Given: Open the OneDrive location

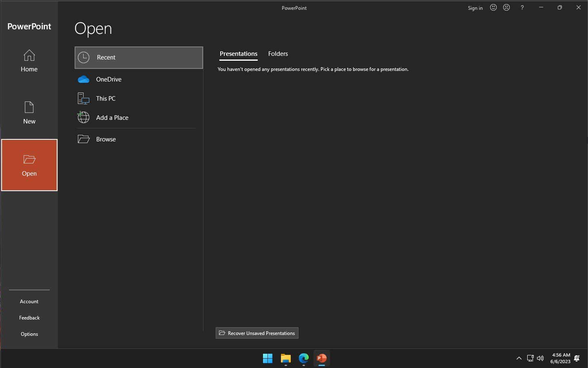Looking at the screenshot, I should (x=139, y=79).
